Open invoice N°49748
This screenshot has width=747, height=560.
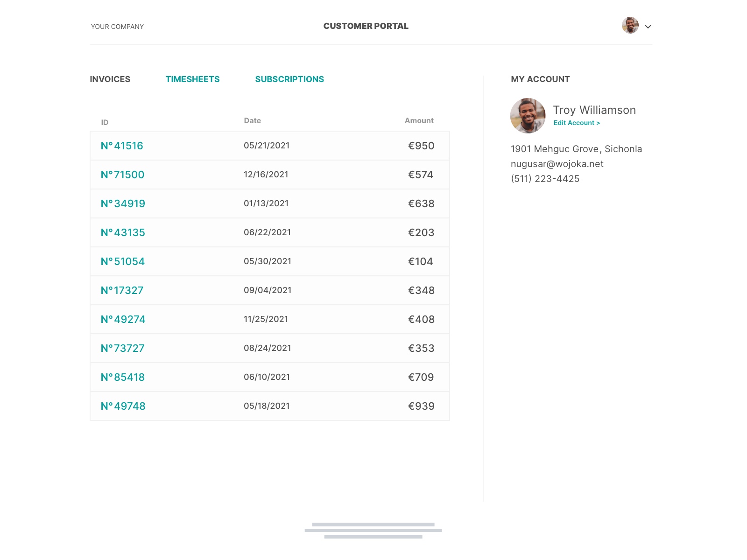tap(123, 406)
